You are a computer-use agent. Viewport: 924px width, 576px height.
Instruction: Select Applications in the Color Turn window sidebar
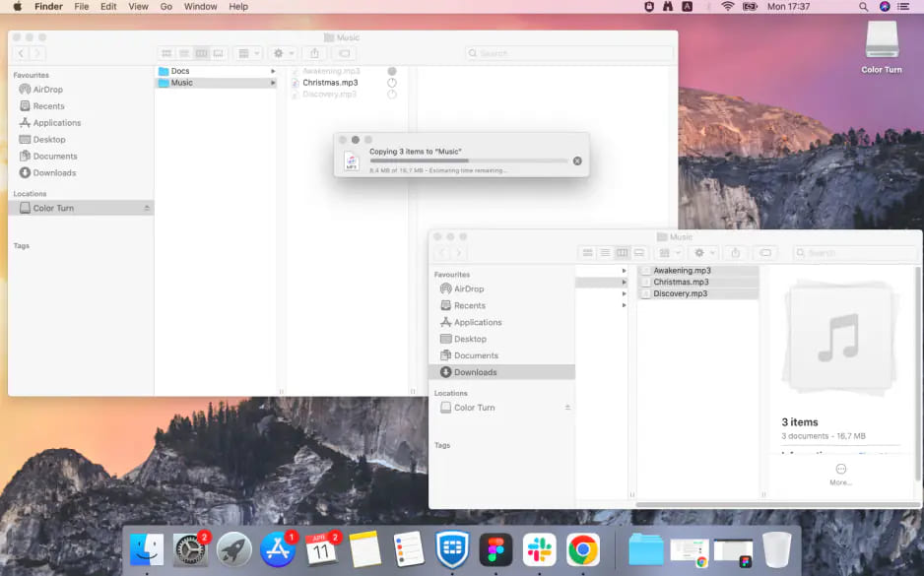56,123
